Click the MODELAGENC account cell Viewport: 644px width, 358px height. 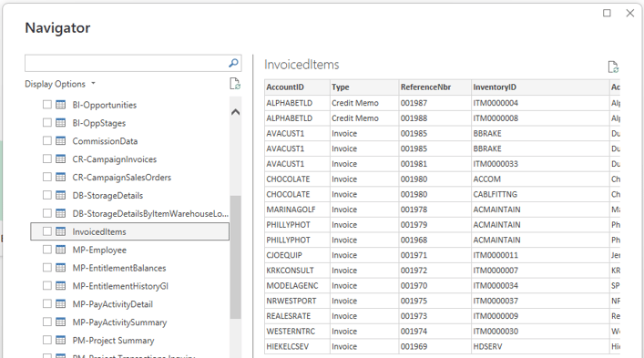pos(297,286)
